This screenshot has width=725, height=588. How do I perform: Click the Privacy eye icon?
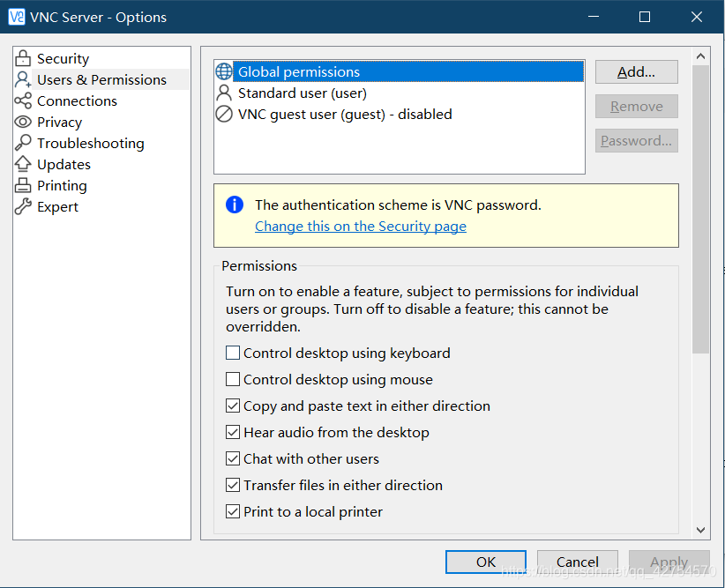click(23, 122)
